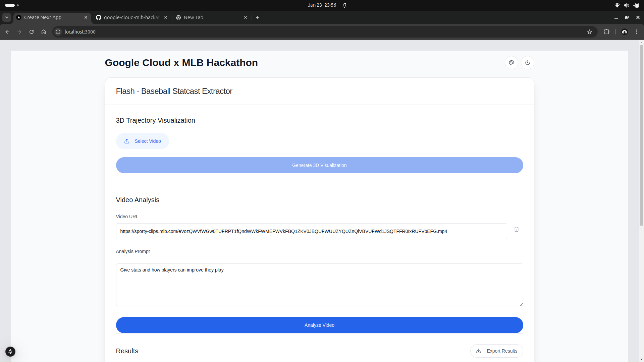This screenshot has height=362, width=644.
Task: Go to browser home page
Action: click(44, 32)
